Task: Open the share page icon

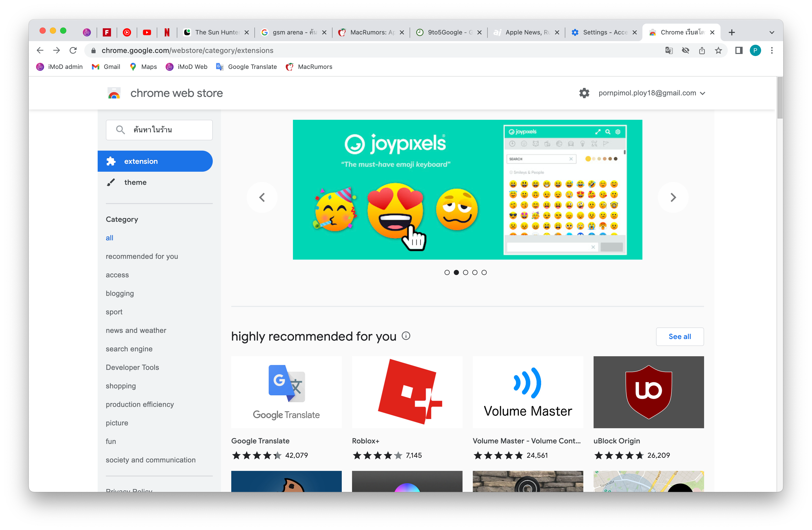Action: coord(702,51)
